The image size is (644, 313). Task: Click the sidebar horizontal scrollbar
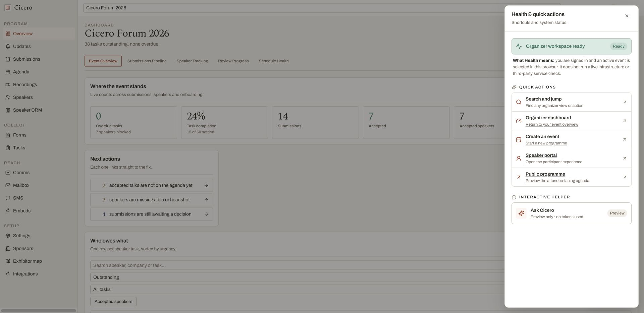click(39, 311)
